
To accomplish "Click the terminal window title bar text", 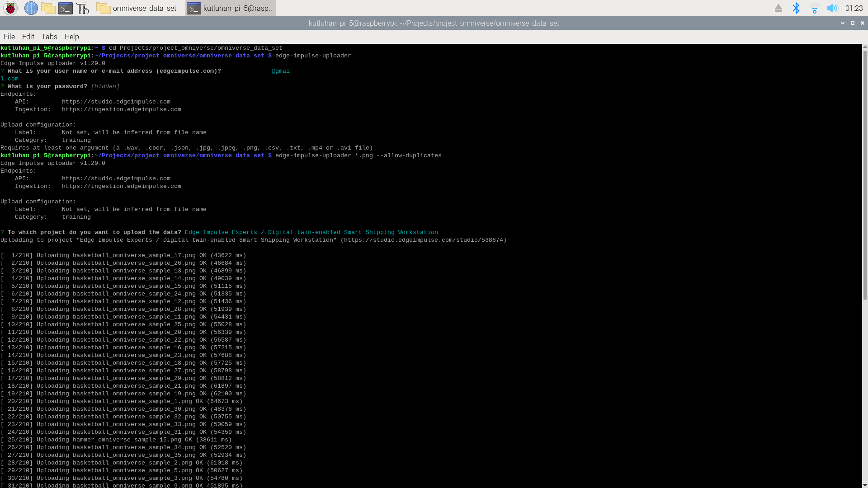I will [434, 23].
